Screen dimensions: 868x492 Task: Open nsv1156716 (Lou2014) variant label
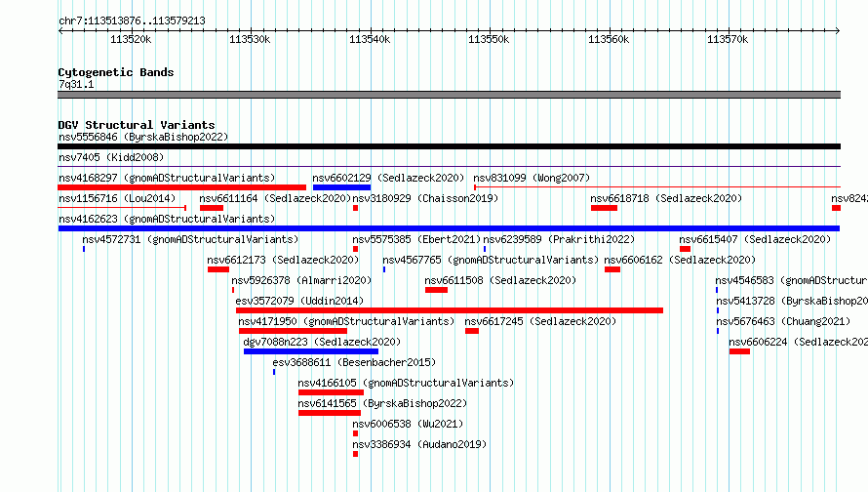pyautogui.click(x=117, y=198)
